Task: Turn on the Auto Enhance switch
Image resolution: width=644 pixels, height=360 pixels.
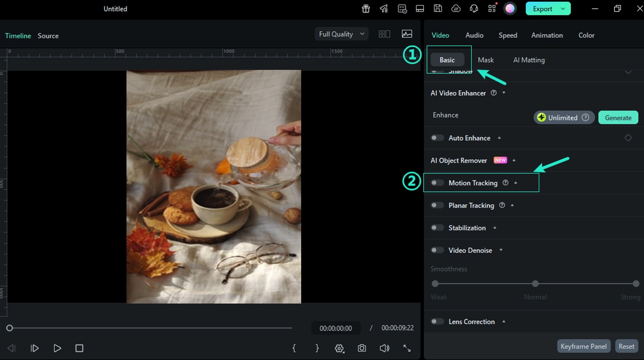Action: [437, 138]
